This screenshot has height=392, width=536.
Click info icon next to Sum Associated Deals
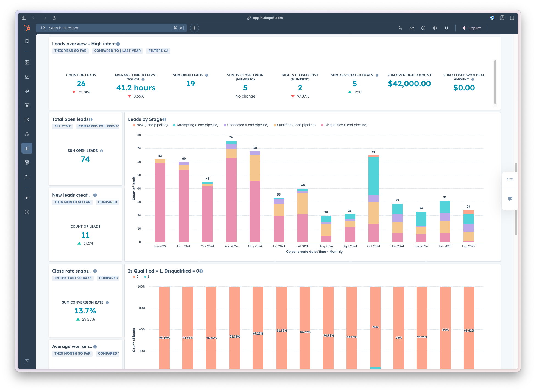pos(377,75)
